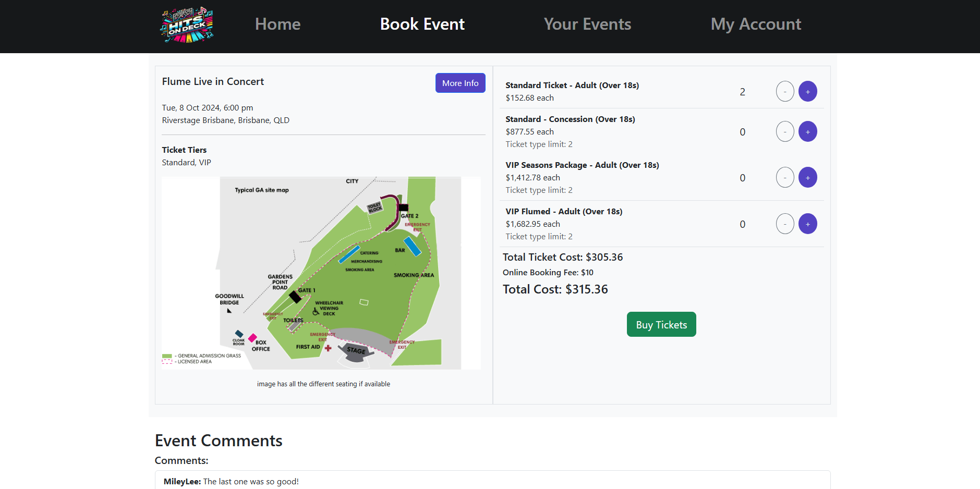Open the Book Event tab
This screenshot has width=980, height=489.
pos(422,25)
